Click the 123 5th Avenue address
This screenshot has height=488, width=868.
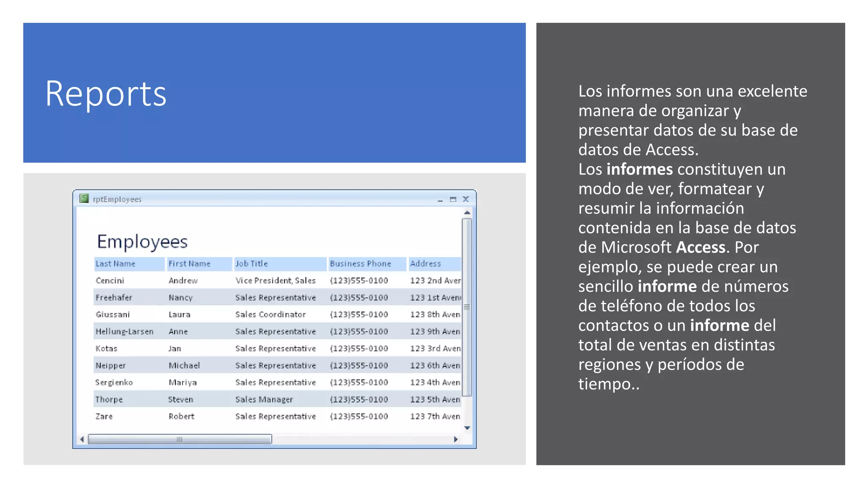pyautogui.click(x=435, y=399)
